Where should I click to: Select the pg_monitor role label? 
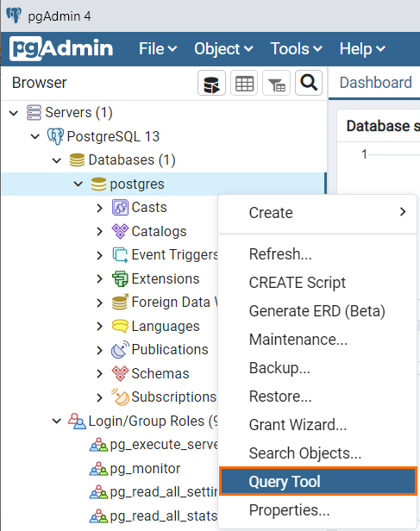(145, 469)
